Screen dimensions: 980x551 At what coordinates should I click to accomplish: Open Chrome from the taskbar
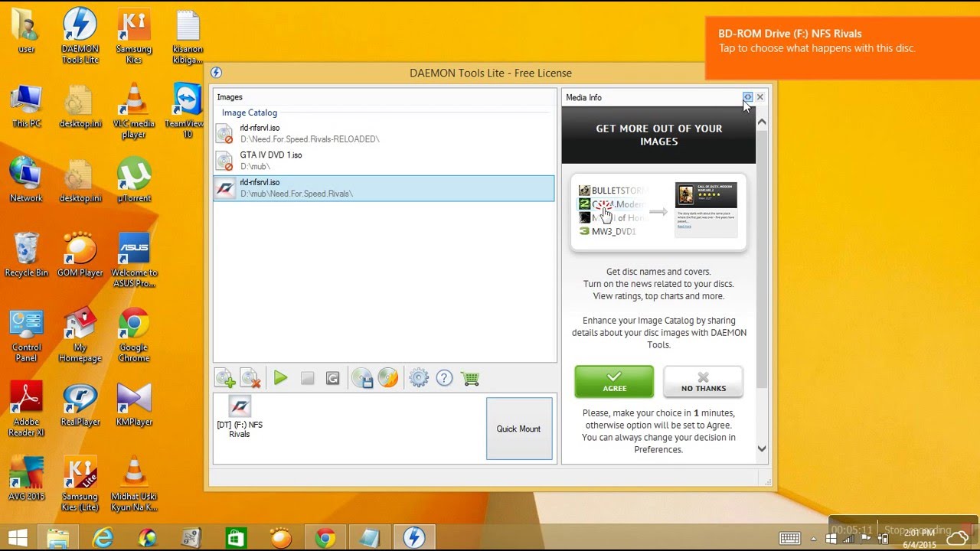point(325,537)
